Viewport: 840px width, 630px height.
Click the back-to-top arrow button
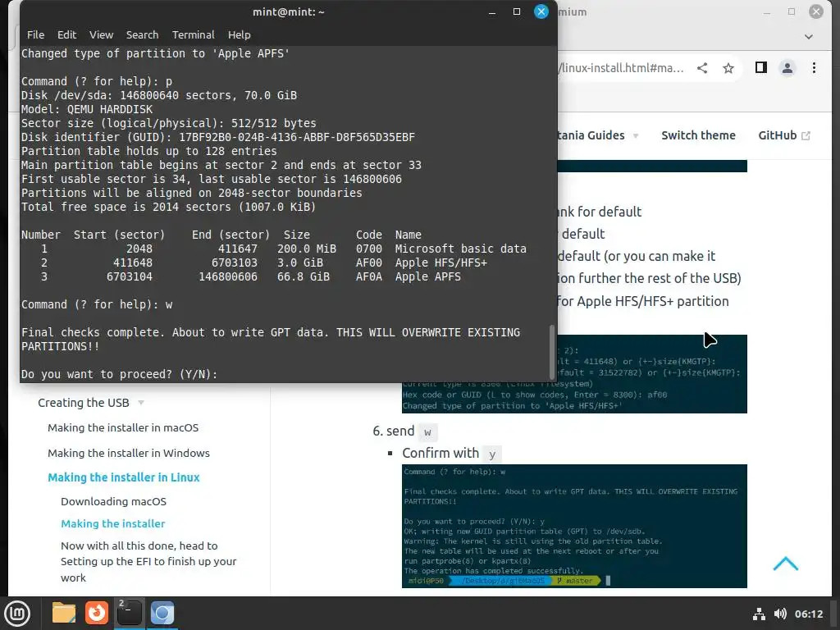(785, 564)
